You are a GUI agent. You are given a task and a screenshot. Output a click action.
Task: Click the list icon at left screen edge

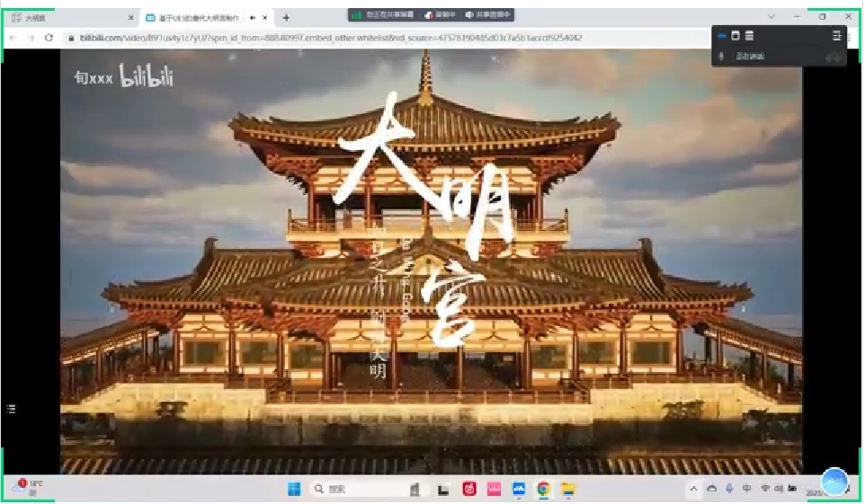pos(11,409)
